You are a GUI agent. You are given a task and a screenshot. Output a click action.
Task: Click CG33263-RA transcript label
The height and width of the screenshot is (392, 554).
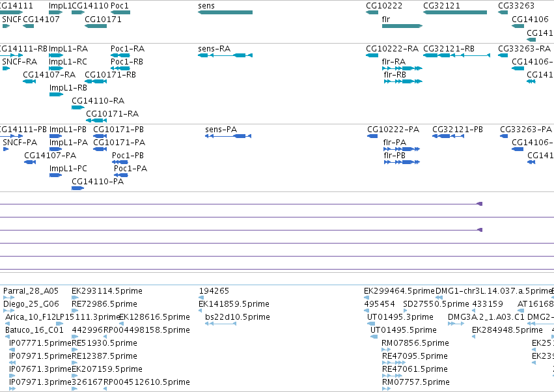pyautogui.click(x=524, y=48)
